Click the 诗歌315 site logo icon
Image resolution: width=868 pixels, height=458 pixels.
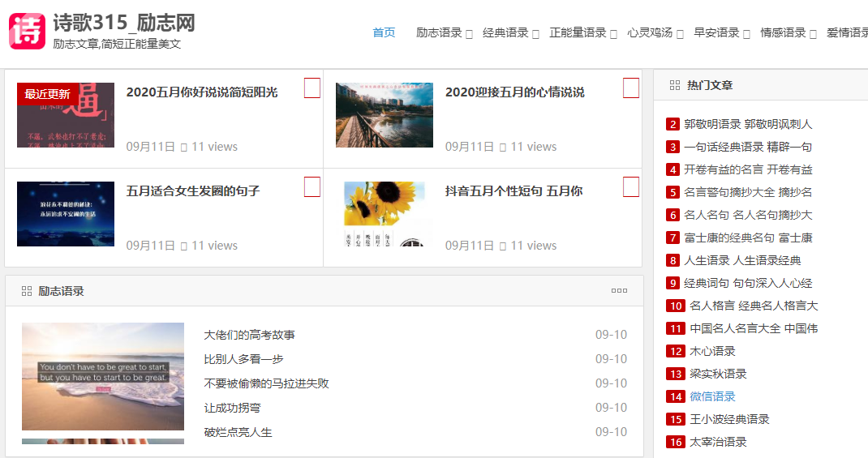pyautogui.click(x=27, y=32)
